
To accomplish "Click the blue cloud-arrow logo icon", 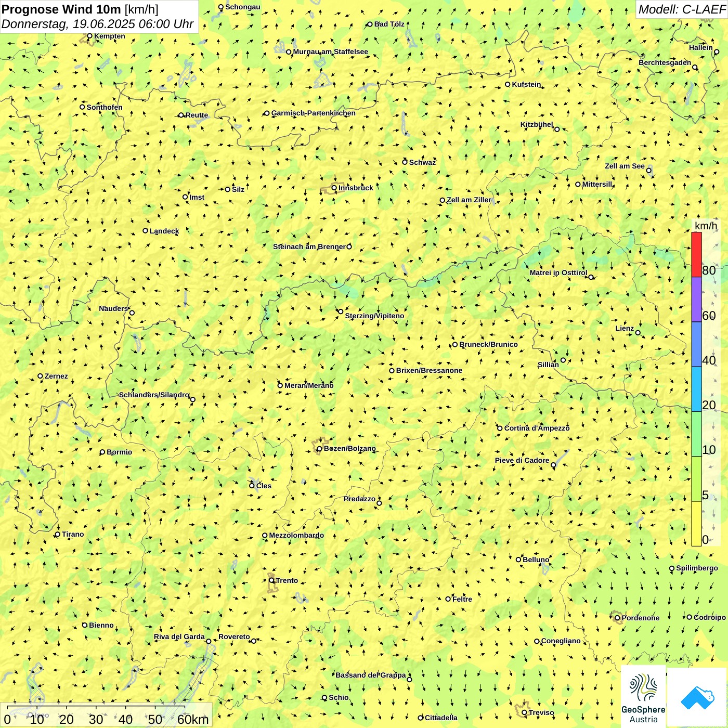I will (x=697, y=697).
